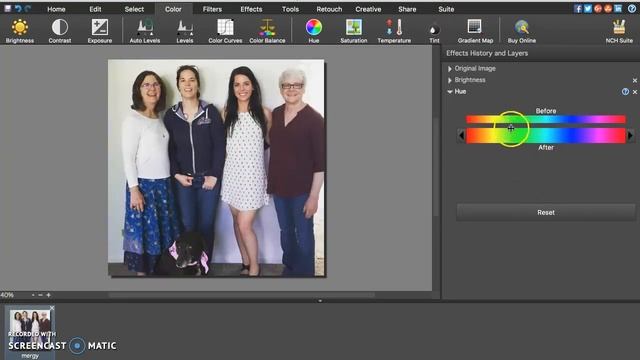Close the mergy thumbnail
The width and height of the screenshot is (640, 360).
point(52,307)
